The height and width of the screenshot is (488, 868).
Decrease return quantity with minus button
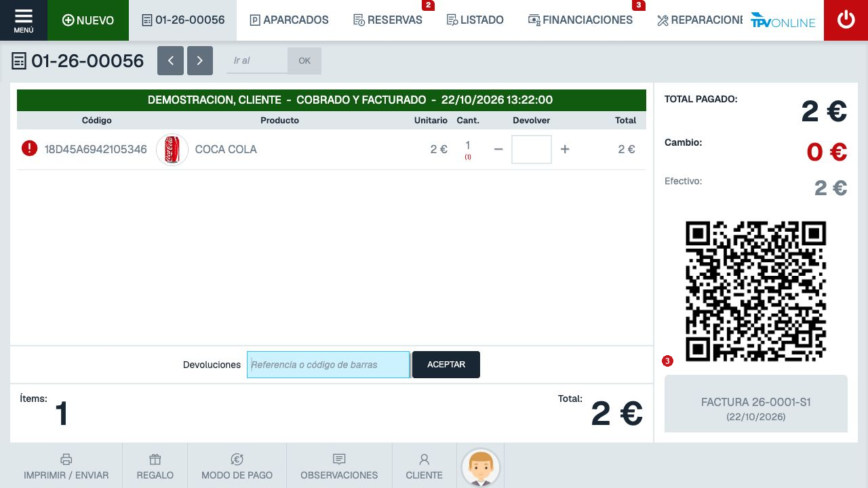click(x=498, y=149)
